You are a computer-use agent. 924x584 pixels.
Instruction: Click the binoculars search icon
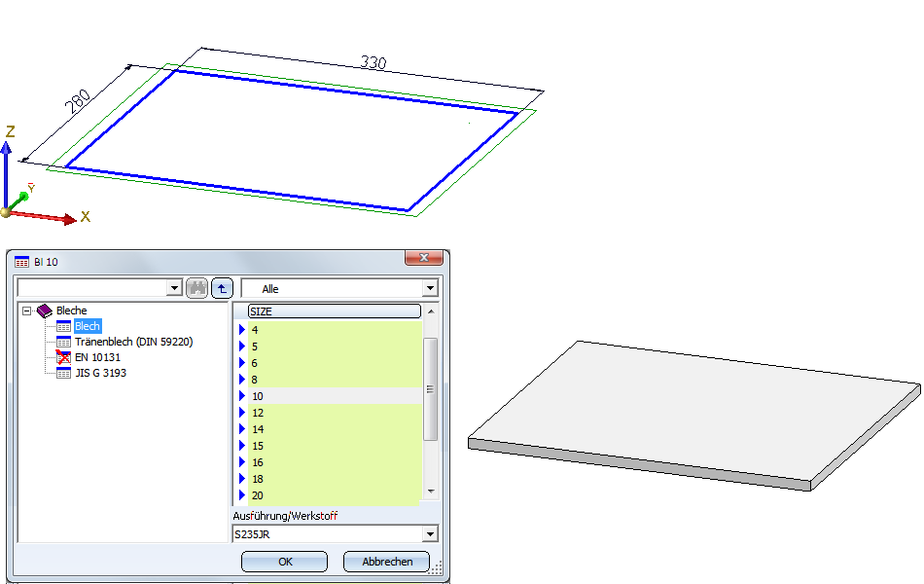pyautogui.click(x=196, y=288)
